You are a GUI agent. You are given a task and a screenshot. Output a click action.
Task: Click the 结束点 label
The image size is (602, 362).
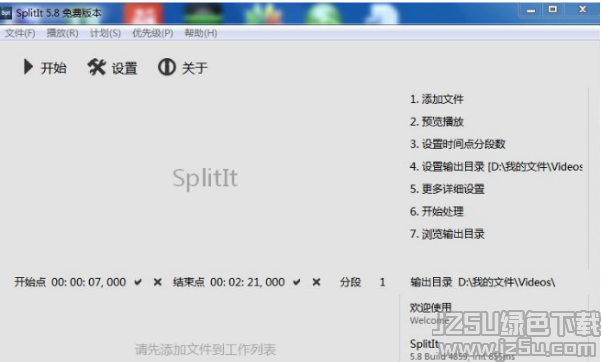click(189, 282)
